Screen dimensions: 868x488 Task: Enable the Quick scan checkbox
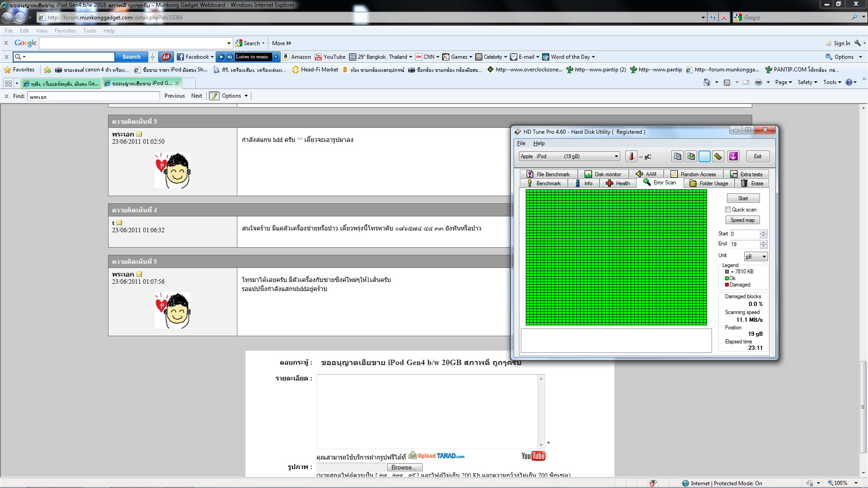(x=728, y=210)
